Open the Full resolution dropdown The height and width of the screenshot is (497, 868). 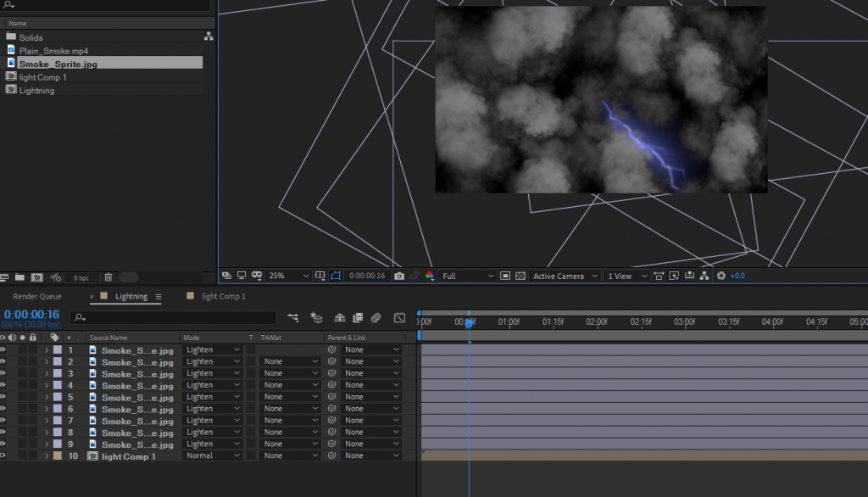tap(468, 276)
